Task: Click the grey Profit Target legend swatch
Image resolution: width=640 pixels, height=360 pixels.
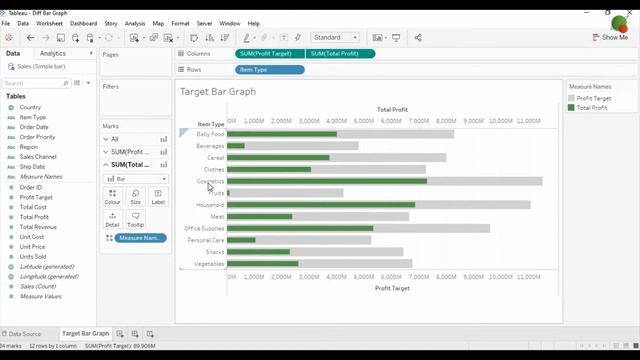Action: coord(571,98)
